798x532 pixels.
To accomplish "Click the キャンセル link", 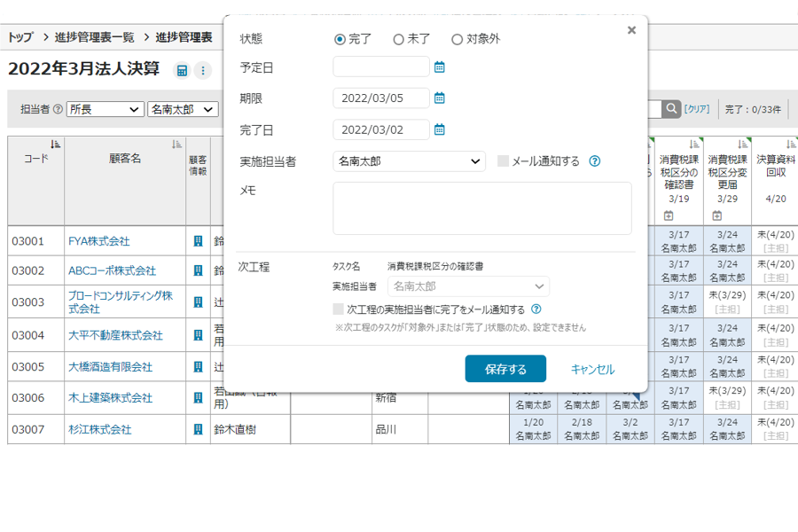I will 592,369.
